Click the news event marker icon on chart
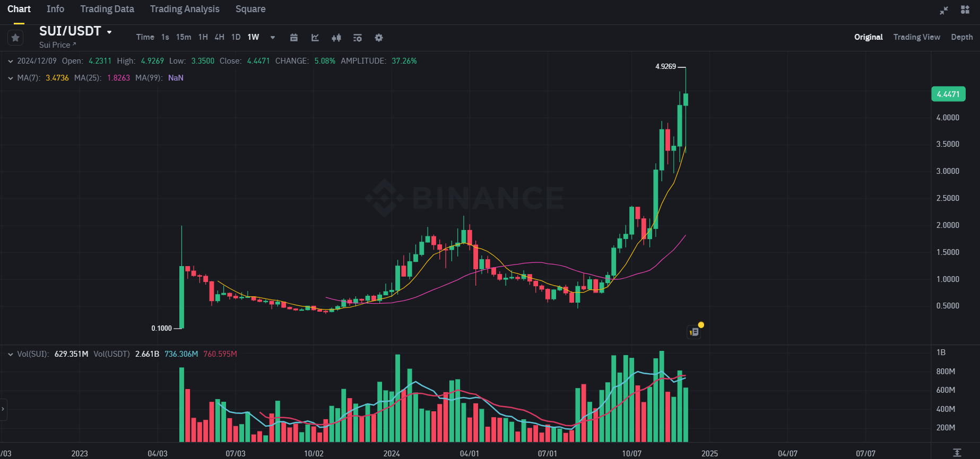980x459 pixels. pos(695,332)
